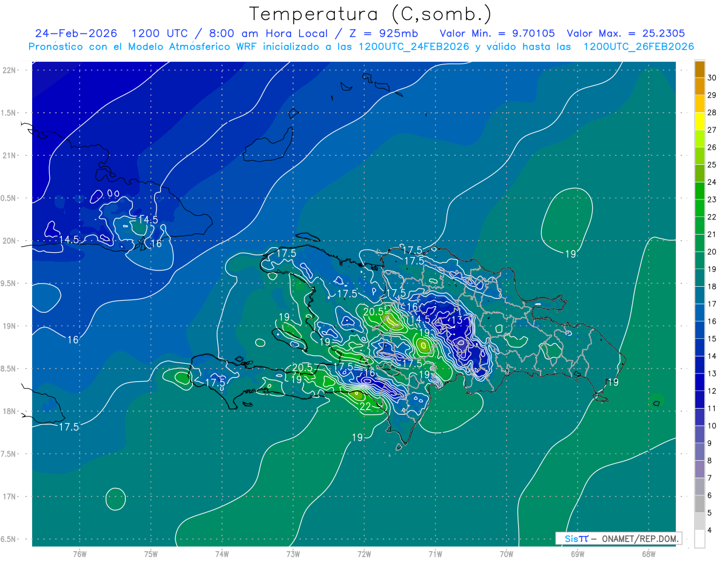The height and width of the screenshot is (562, 728).
Task: Click the 1200UTC_26FEB2026 valid-until text
Action: 639,47
